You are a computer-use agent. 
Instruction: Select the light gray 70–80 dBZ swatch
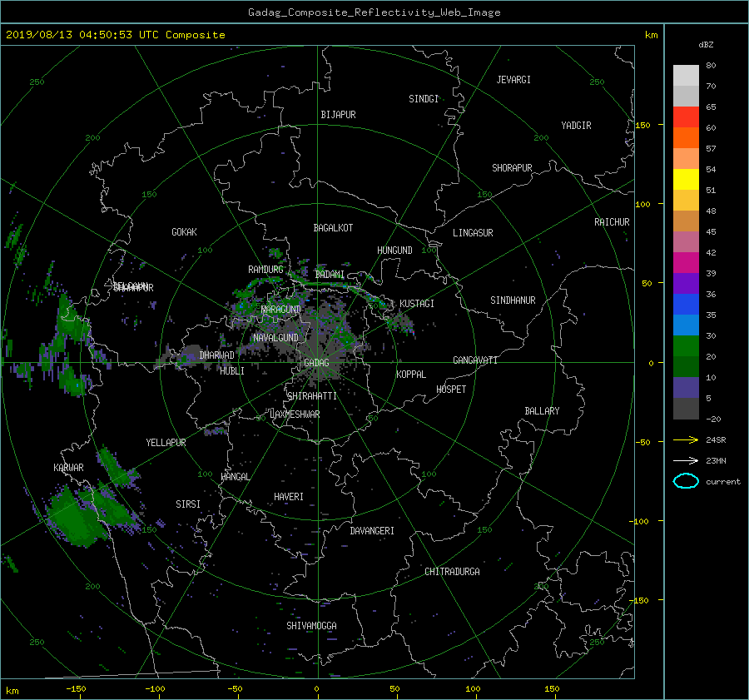[x=686, y=76]
